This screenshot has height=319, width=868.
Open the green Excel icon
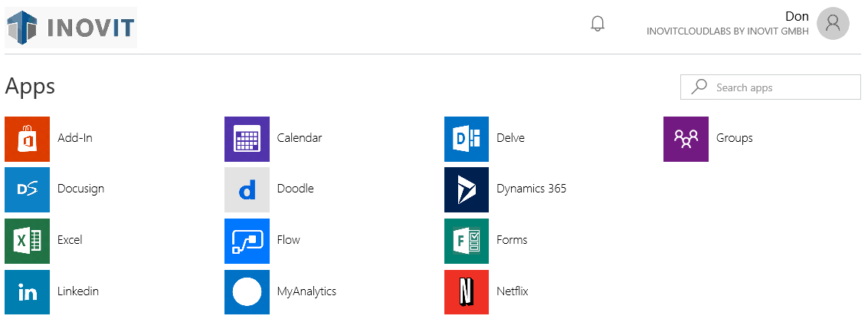(x=27, y=241)
